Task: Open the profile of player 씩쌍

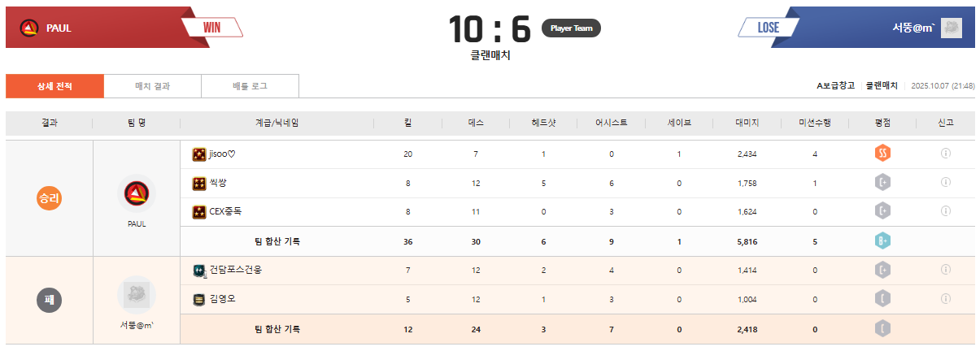Action: pyautogui.click(x=219, y=183)
